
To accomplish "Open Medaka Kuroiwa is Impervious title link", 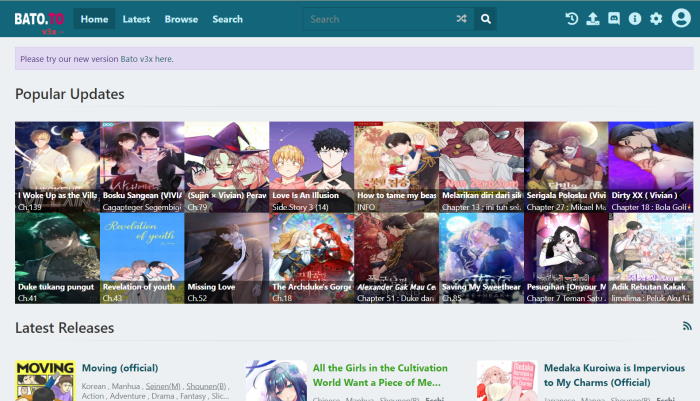I will 614,375.
